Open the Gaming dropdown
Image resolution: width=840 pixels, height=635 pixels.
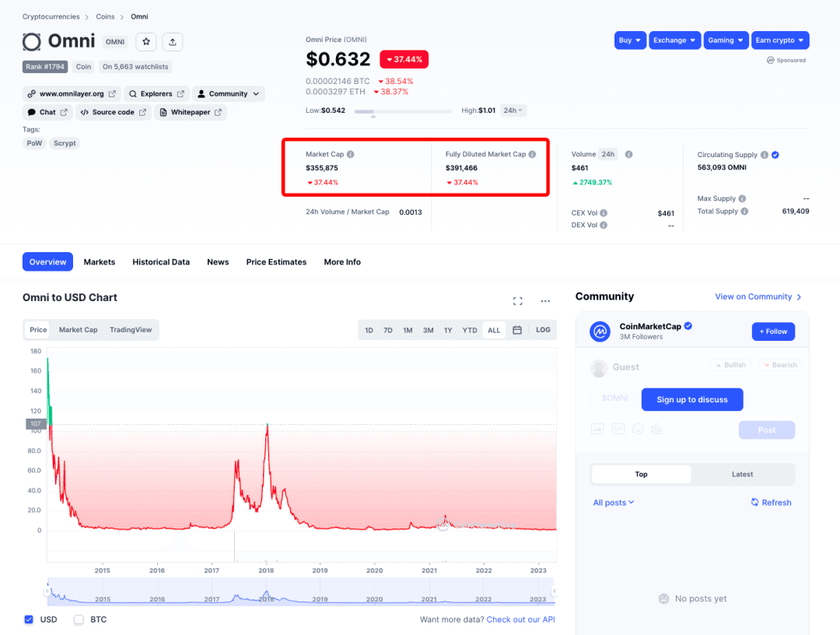click(x=726, y=40)
